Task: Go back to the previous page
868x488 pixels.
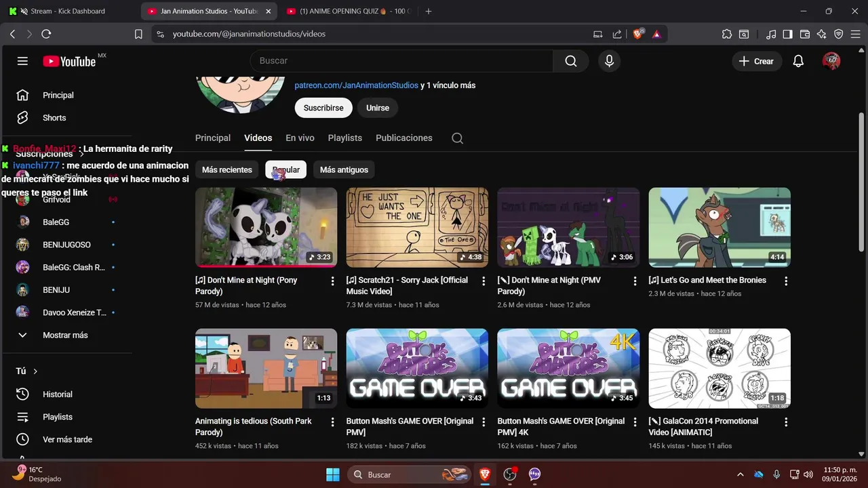Action: pos(12,34)
